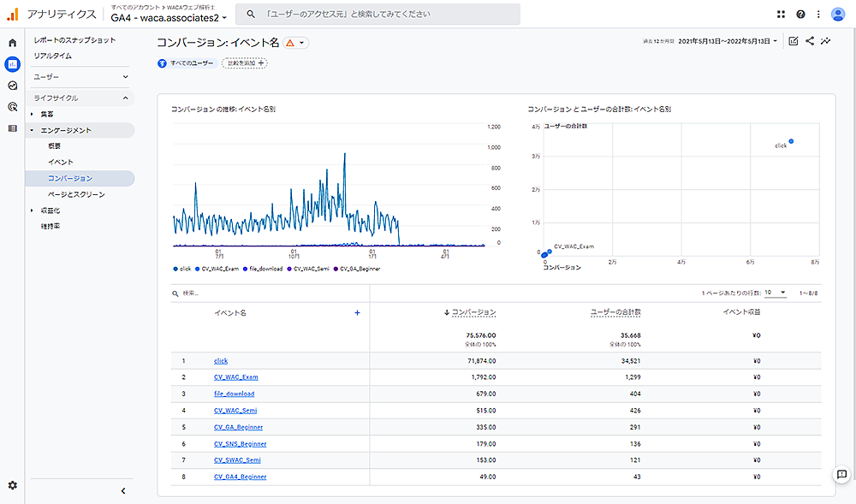Open the Advertising icon in left rail
Screen dimensions: 856x504
pos(12,107)
